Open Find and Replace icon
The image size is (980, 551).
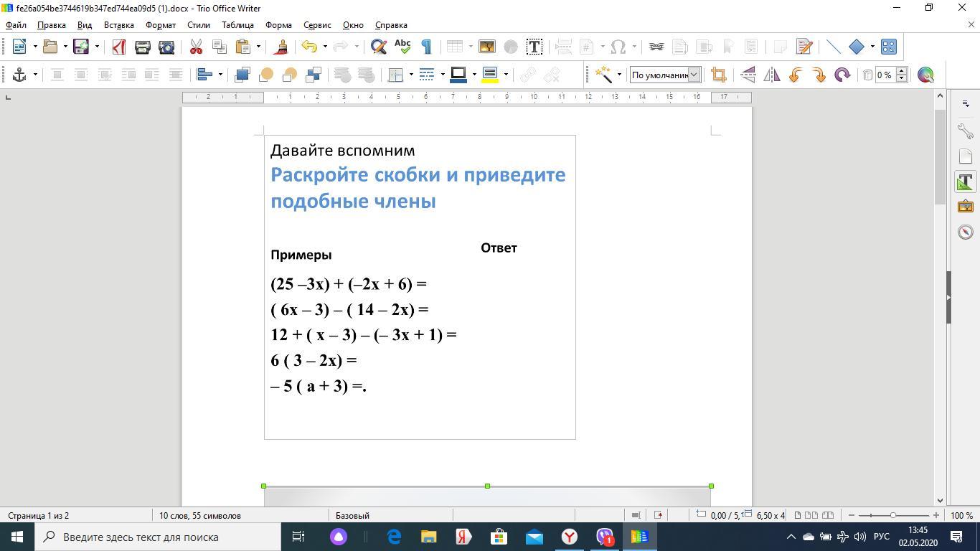pyautogui.click(x=379, y=47)
